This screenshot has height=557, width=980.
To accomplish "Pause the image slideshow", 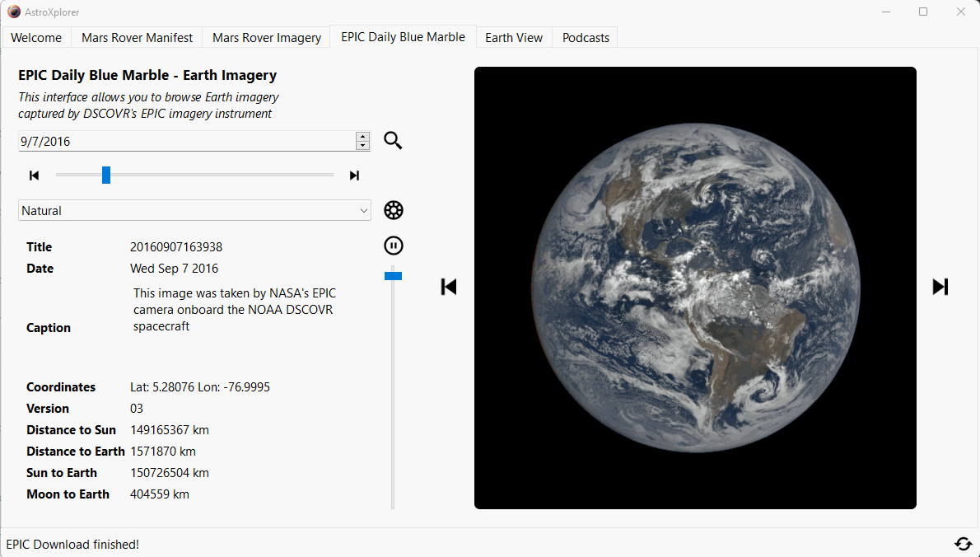I will (393, 246).
